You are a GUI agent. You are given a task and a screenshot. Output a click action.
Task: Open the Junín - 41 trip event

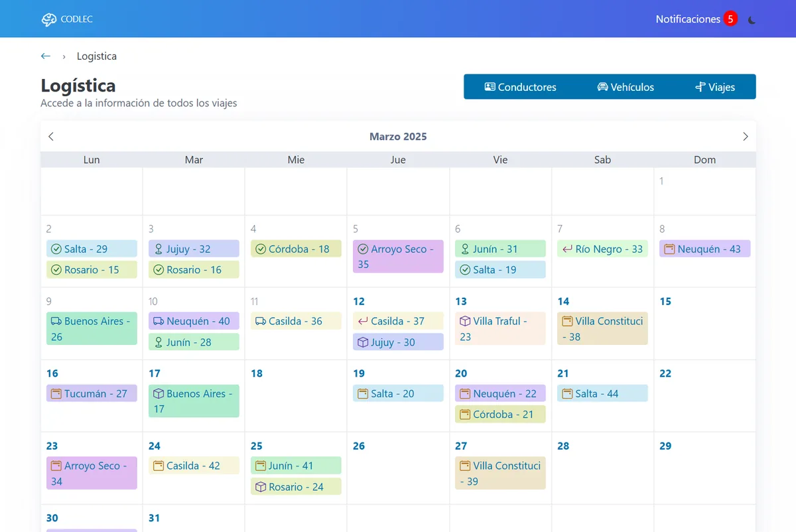coord(296,466)
